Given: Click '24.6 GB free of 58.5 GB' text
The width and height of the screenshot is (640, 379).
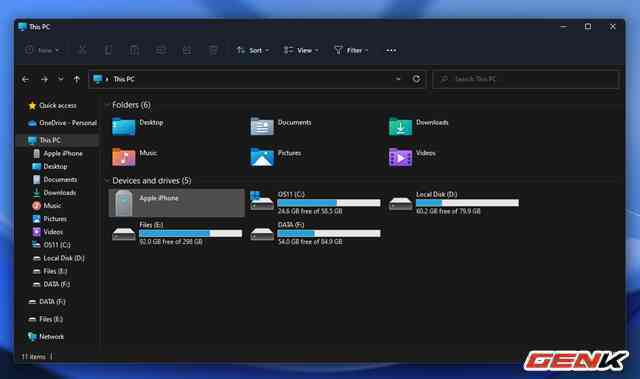Looking at the screenshot, I should pyautogui.click(x=310, y=211).
